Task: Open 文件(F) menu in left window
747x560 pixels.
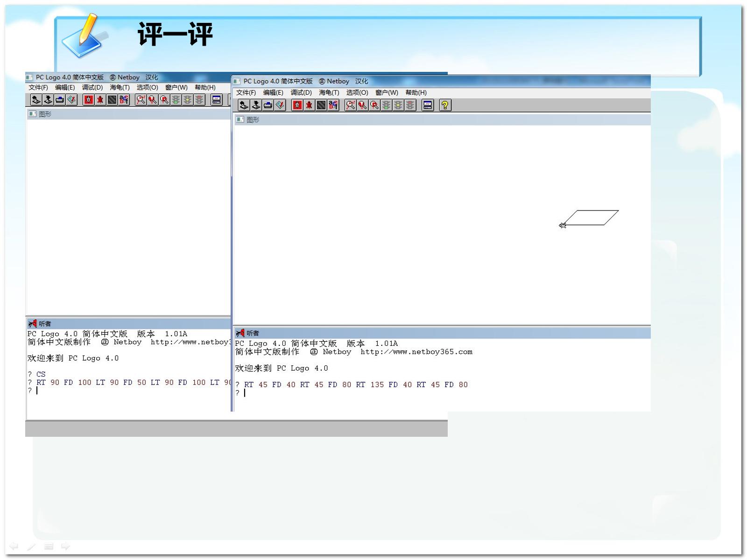Action: point(38,87)
